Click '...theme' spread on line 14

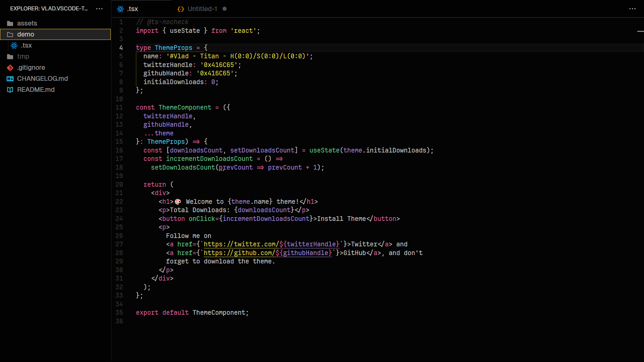coord(159,133)
